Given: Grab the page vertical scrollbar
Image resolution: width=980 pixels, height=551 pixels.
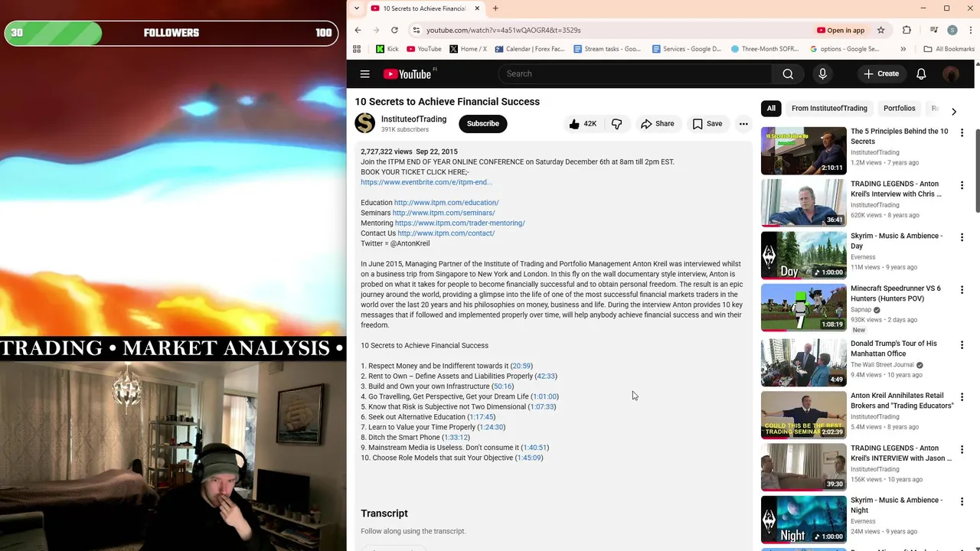Looking at the screenshot, I should pos(977,170).
